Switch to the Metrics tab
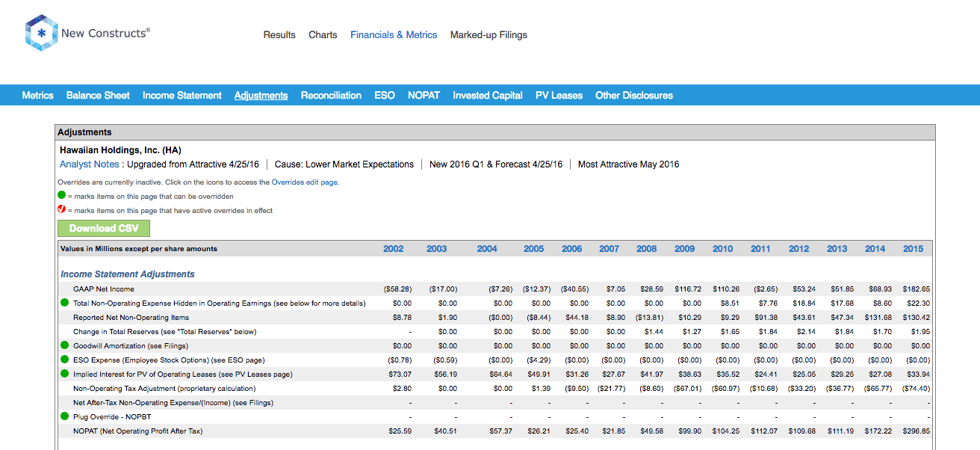Image resolution: width=980 pixels, height=450 pixels. click(37, 96)
